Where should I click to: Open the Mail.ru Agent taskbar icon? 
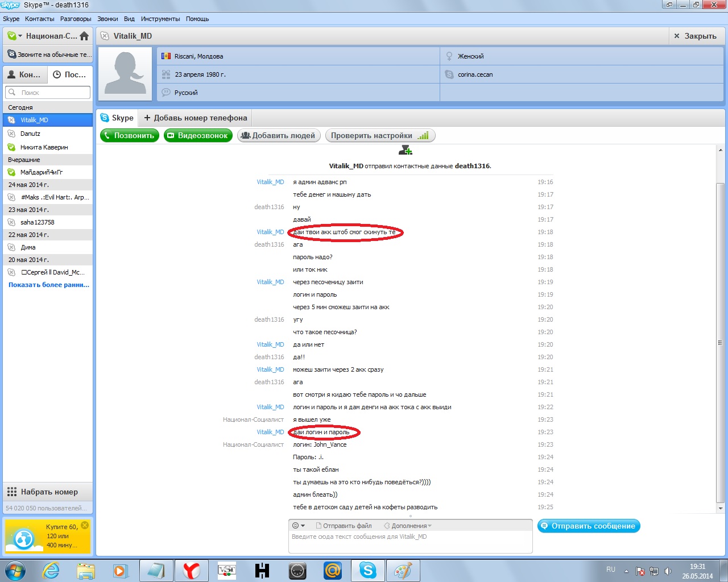[333, 570]
